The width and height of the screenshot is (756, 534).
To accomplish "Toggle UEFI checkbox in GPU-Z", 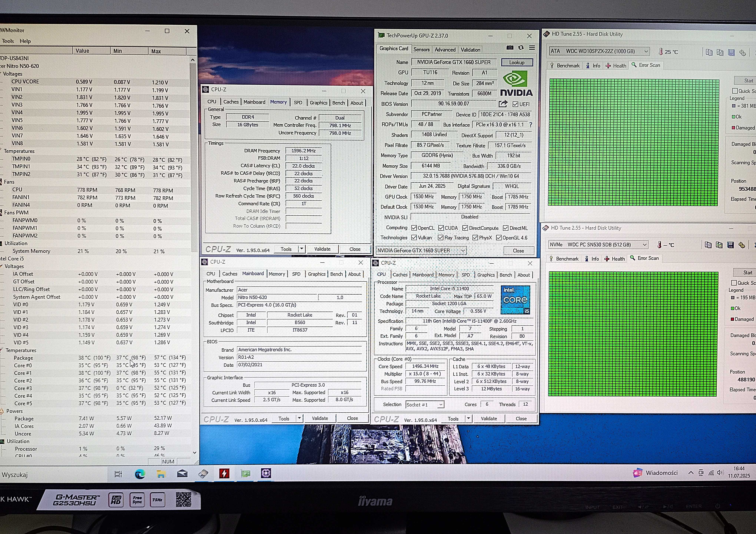I will point(515,104).
